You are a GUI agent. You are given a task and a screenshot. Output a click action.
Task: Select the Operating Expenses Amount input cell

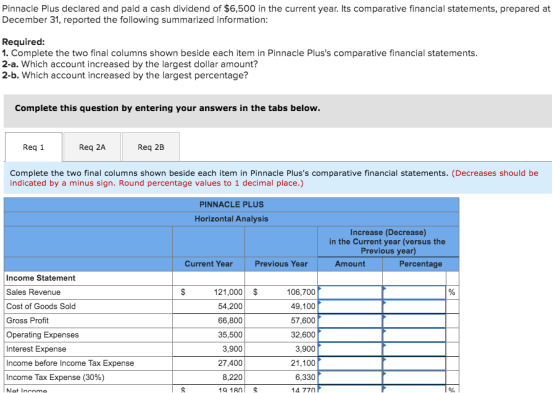pos(350,335)
